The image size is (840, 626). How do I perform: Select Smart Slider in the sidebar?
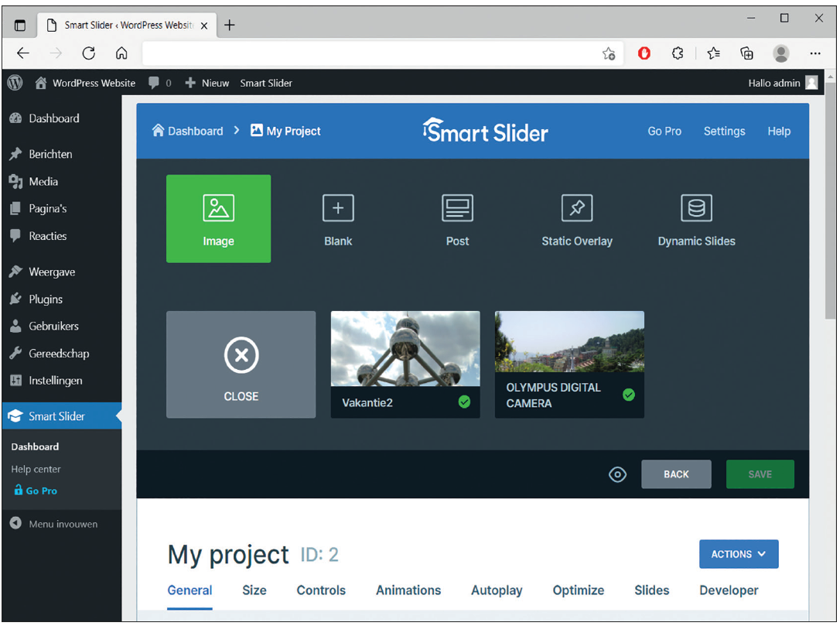click(x=62, y=416)
